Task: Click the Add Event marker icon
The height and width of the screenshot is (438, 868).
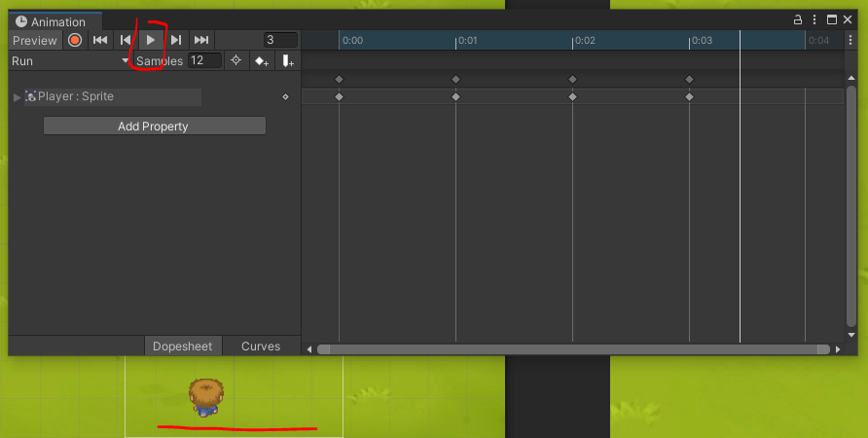Action: click(288, 61)
